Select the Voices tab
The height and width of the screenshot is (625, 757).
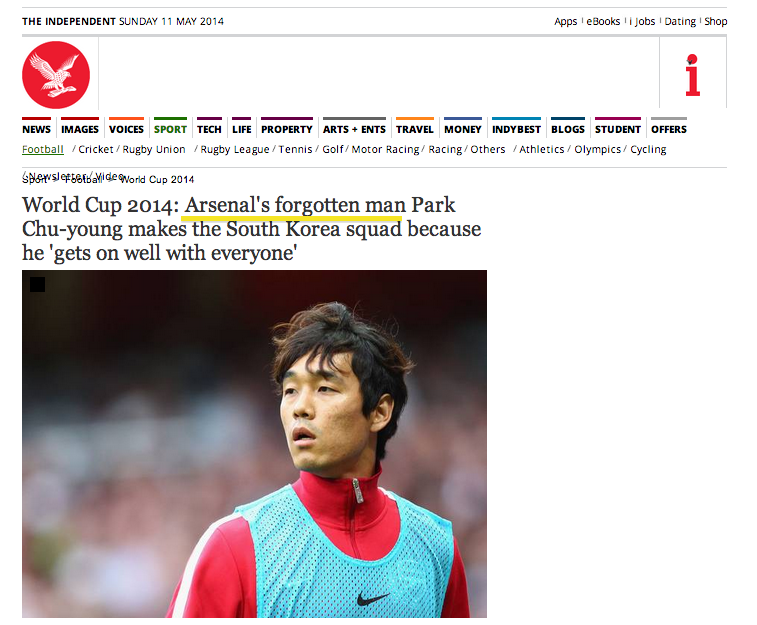click(126, 129)
